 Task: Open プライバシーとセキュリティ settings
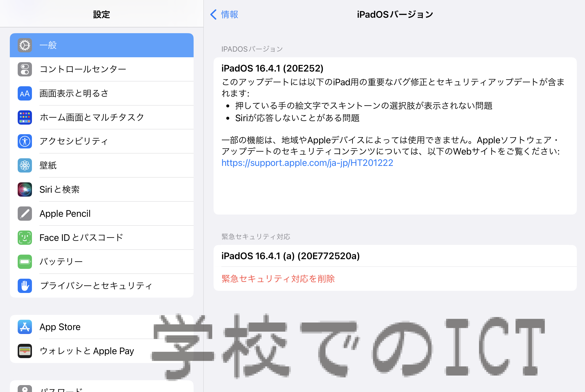pyautogui.click(x=102, y=286)
